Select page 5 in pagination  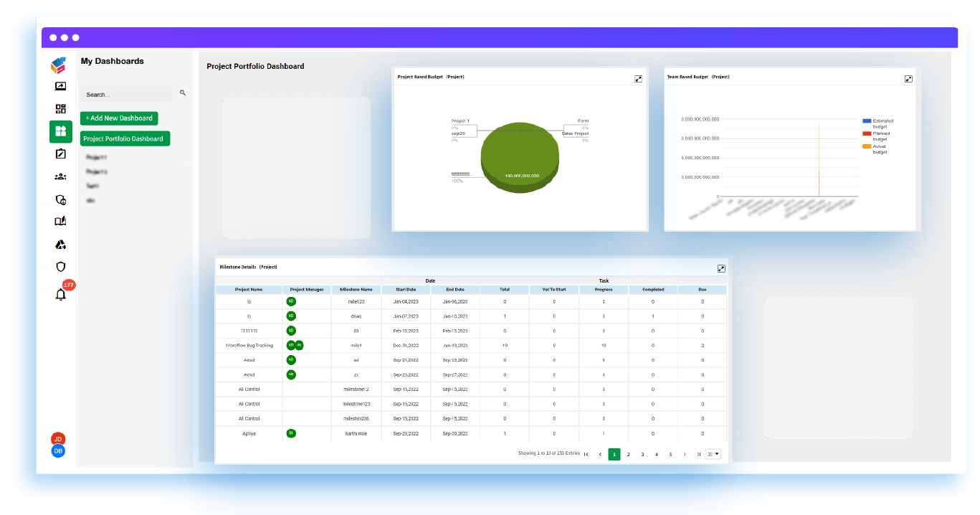pos(671,454)
